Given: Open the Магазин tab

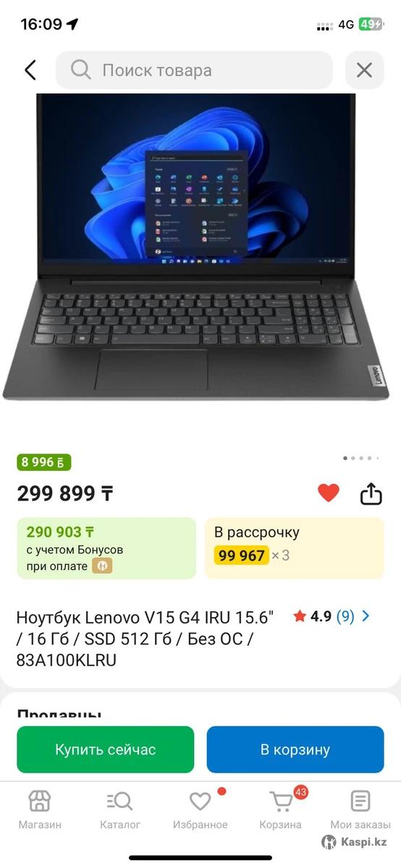Looking at the screenshot, I should pyautogui.click(x=40, y=809).
